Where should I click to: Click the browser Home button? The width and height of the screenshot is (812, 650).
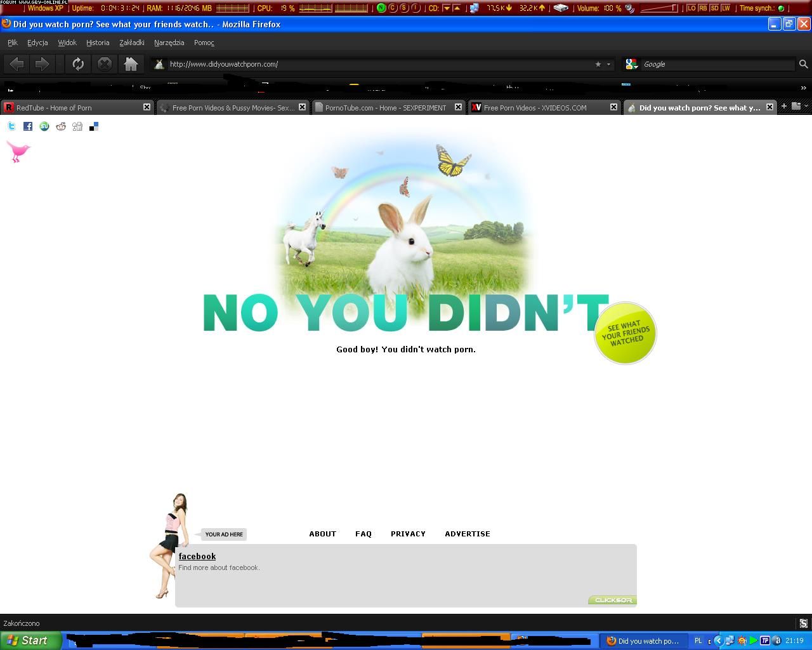tap(131, 64)
